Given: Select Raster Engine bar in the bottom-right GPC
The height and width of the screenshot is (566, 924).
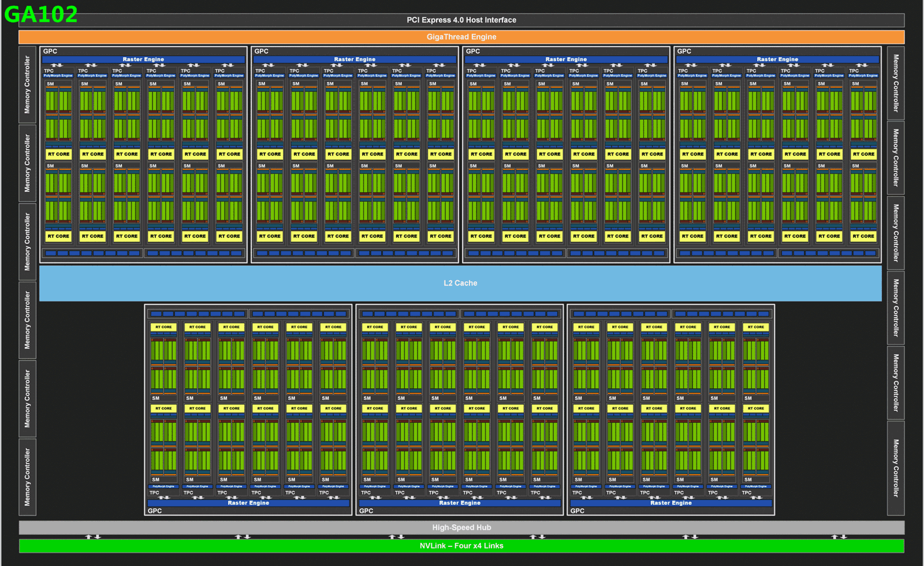Looking at the screenshot, I should 670,503.
